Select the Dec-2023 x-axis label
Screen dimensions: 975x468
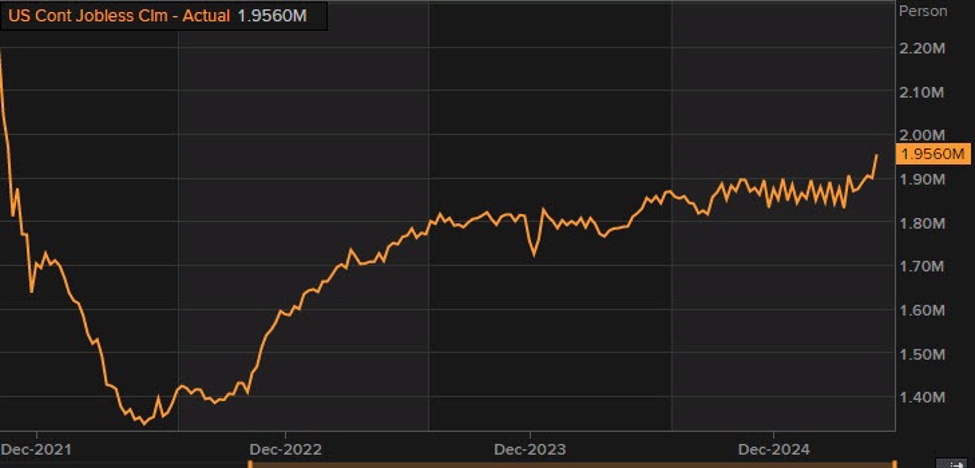[x=529, y=449]
